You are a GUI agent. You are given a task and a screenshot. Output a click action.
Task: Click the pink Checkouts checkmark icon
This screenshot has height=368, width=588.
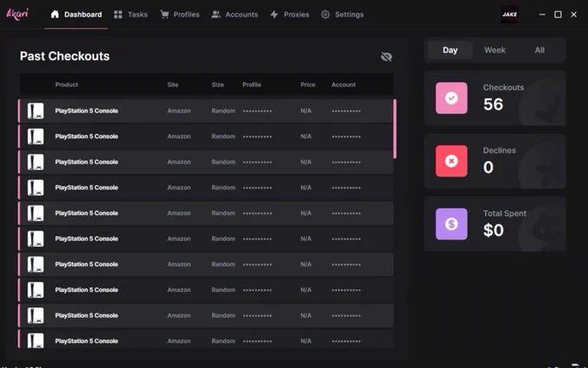[451, 98]
